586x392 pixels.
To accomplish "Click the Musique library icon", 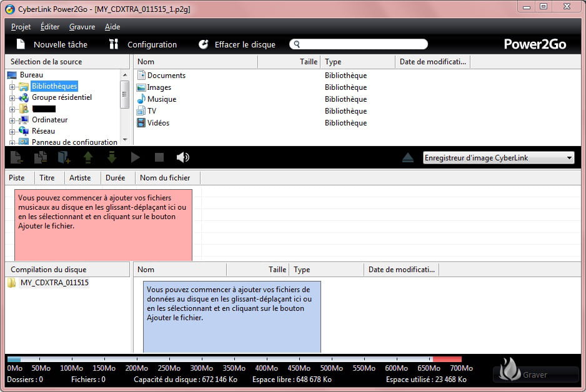I will (141, 99).
